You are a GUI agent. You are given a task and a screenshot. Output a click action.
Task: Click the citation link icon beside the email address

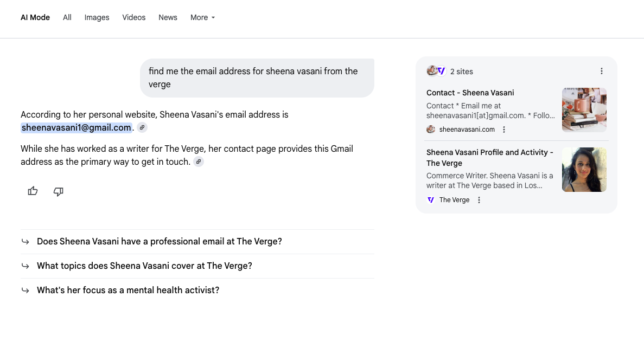pos(142,127)
